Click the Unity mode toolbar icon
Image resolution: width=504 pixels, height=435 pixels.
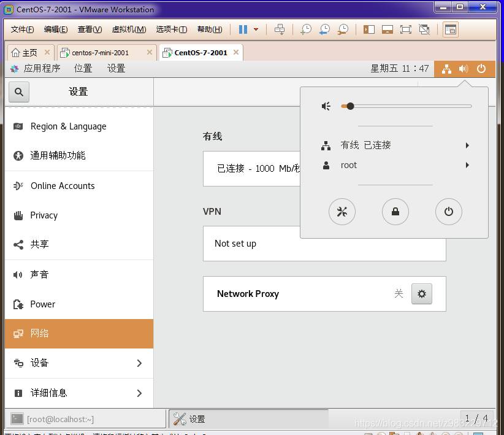pos(424,29)
